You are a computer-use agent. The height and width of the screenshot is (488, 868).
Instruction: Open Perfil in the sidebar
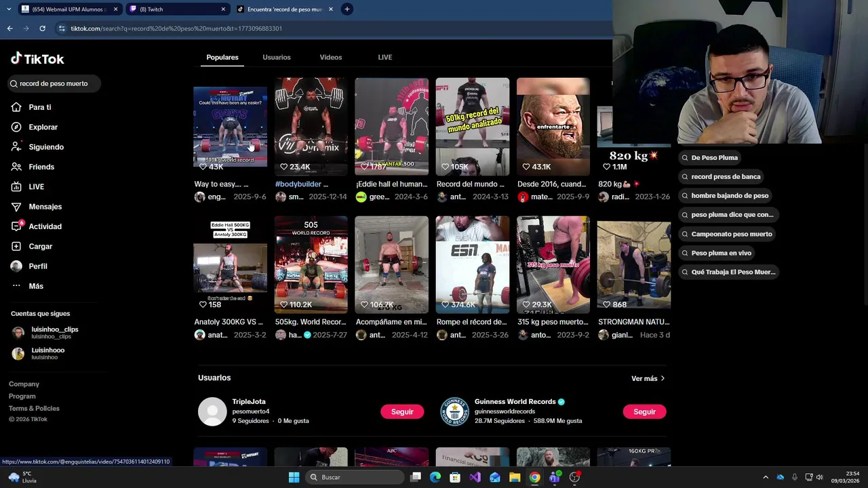pyautogui.click(x=30, y=266)
